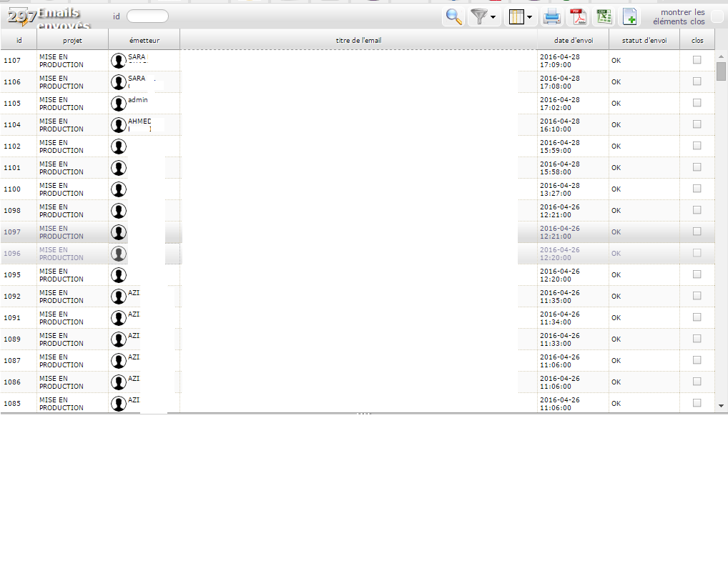
Task: Click the magnifying glass search icon
Action: 453,16
